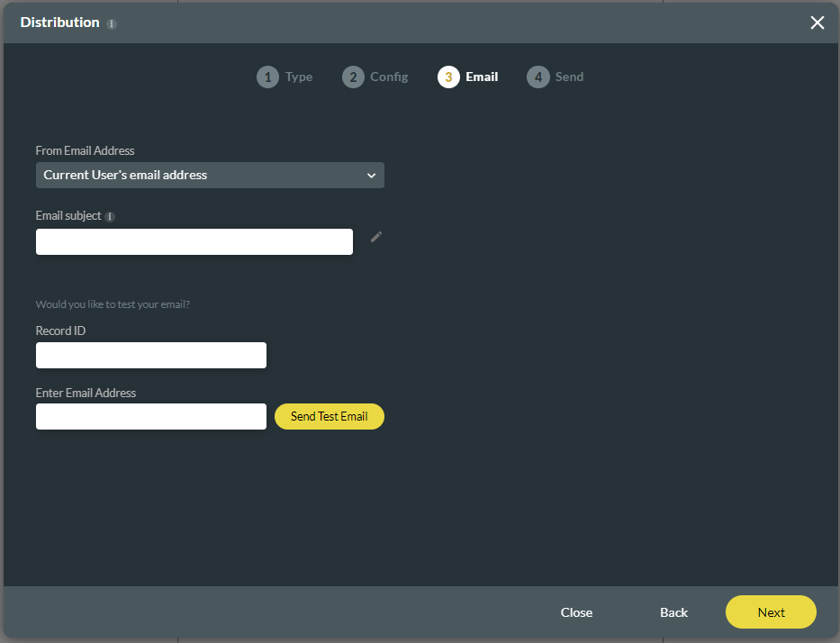
Task: Click the Send Test Email button
Action: pos(329,416)
